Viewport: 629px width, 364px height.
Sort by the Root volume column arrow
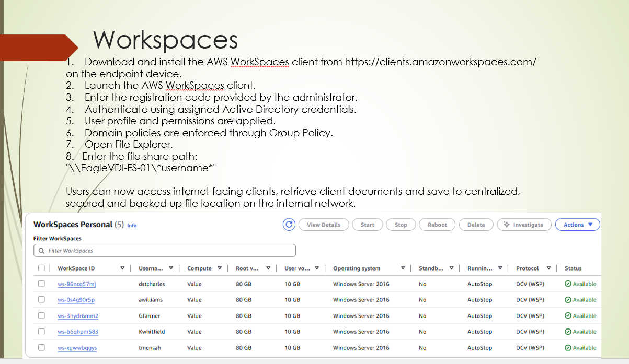click(268, 268)
